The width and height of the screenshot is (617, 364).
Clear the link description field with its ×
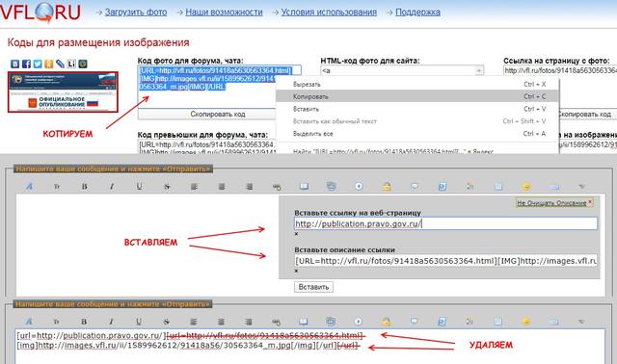pyautogui.click(x=296, y=271)
